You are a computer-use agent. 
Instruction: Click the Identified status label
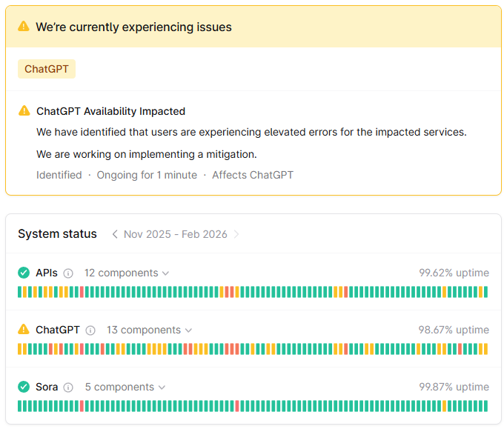pos(59,175)
